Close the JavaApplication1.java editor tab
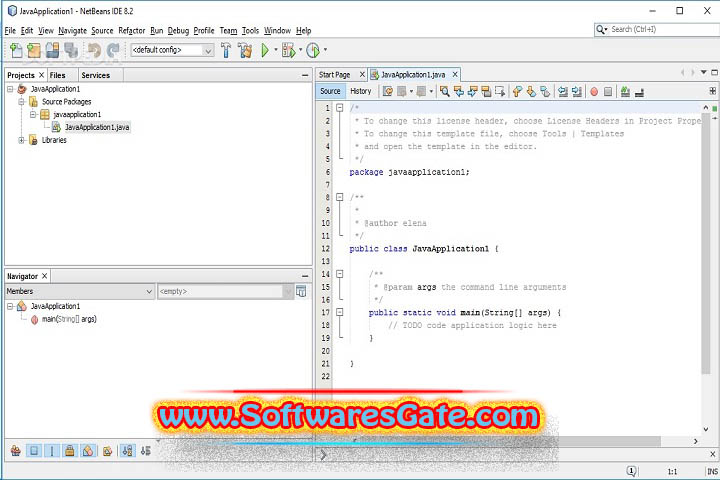Viewport: 720px width, 480px height. (x=455, y=74)
